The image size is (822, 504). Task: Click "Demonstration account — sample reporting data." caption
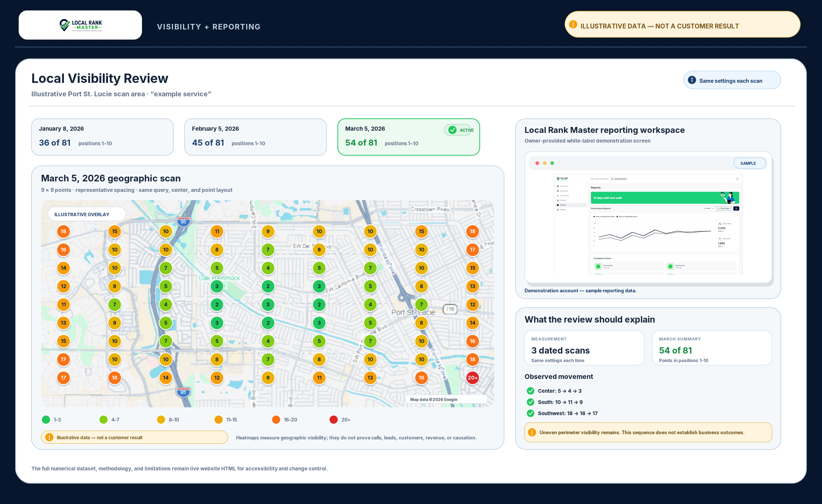[x=580, y=290]
